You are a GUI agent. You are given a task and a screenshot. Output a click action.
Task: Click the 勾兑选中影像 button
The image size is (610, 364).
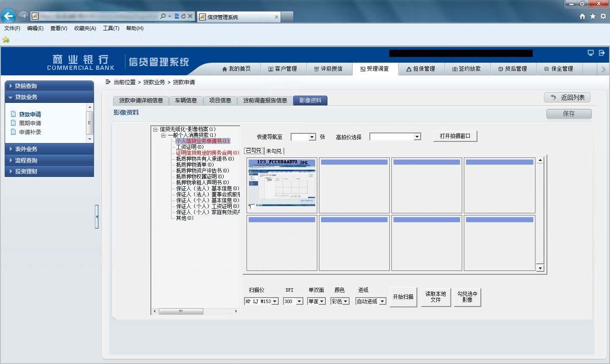pos(467,297)
